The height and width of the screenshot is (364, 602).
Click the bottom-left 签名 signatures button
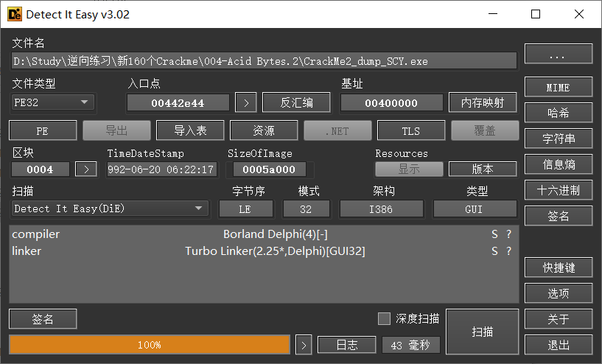43,319
